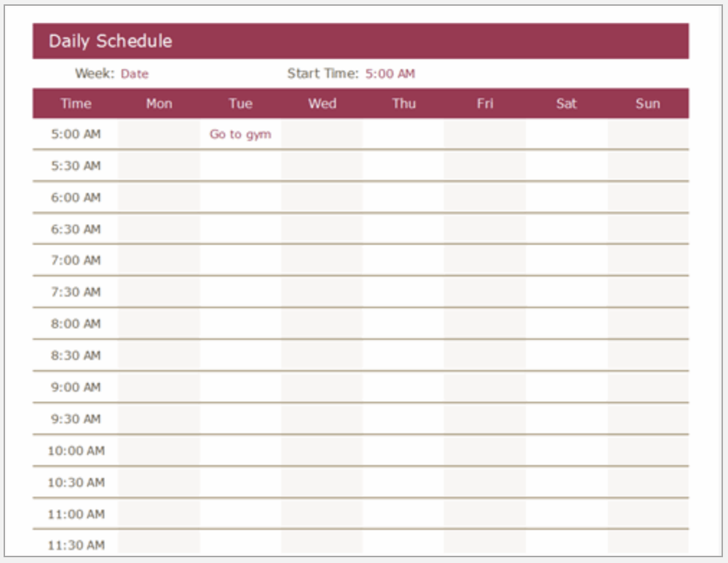728x563 pixels.
Task: Click the 10:00 AM time label
Action: (76, 451)
